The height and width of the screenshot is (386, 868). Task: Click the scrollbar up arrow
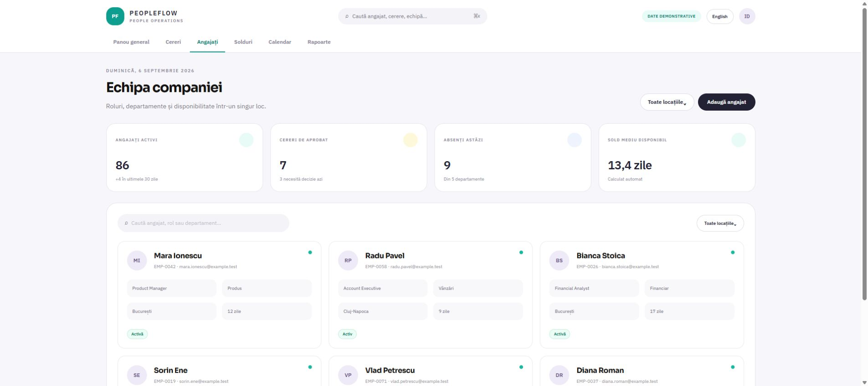(x=864, y=3)
